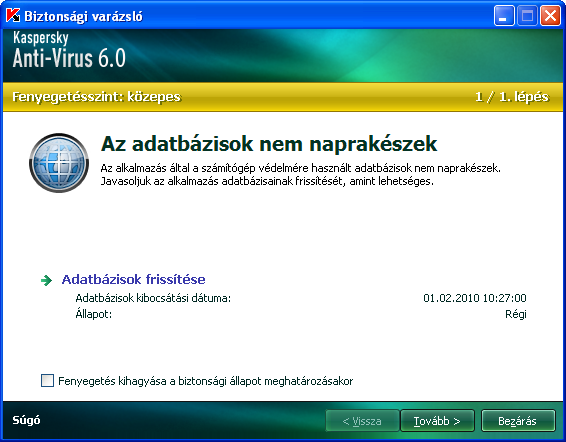Select the date value 01.02.2010 10:27:00
Image resolution: width=566 pixels, height=442 pixels.
point(475,298)
